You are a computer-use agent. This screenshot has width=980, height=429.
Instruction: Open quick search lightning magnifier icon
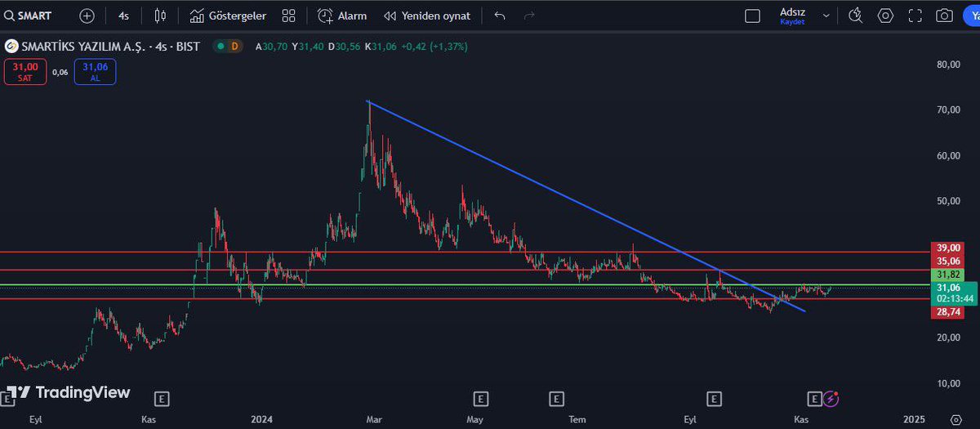(x=855, y=16)
